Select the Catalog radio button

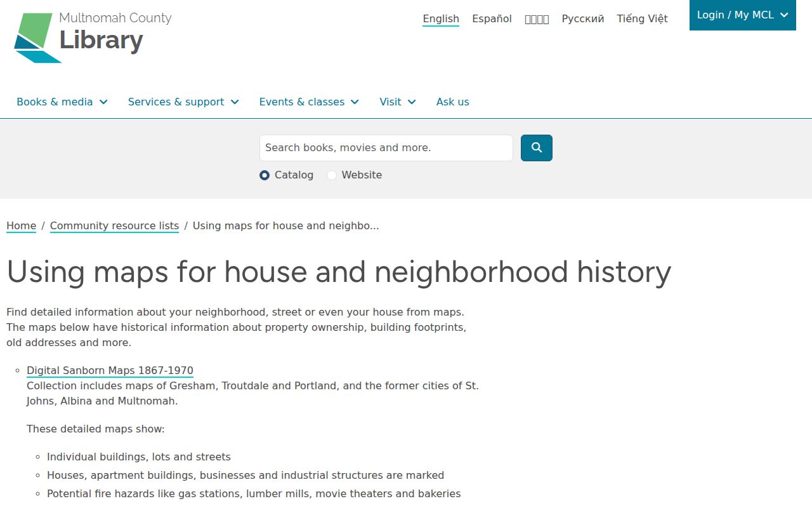[265, 175]
